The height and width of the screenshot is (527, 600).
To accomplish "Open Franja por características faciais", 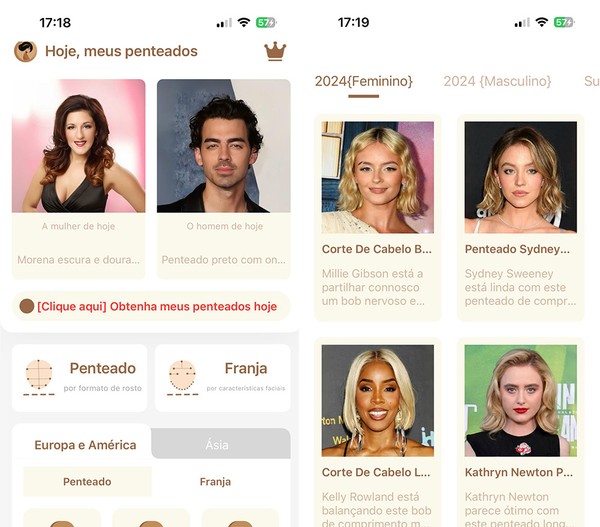I will coord(222,378).
